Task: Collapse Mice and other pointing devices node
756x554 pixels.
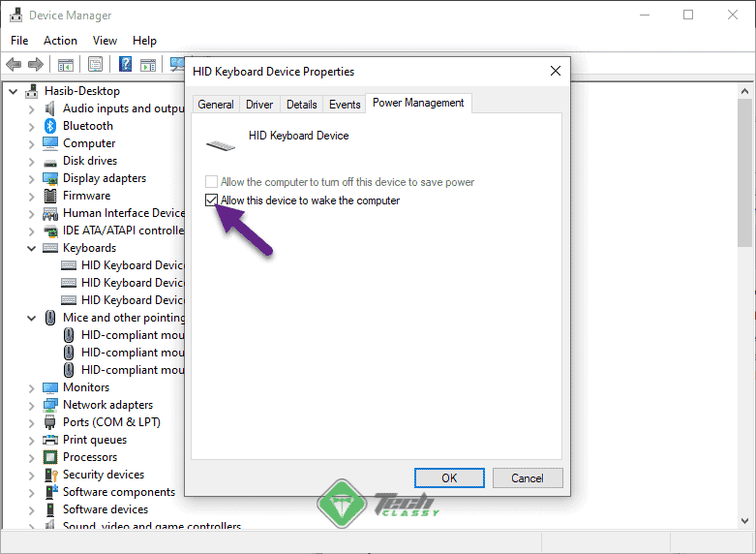Action: pos(31,319)
